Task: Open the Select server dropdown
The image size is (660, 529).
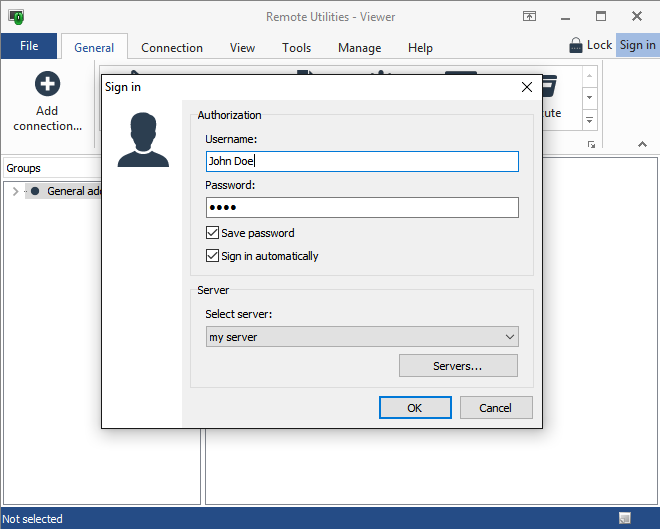Action: tap(362, 337)
